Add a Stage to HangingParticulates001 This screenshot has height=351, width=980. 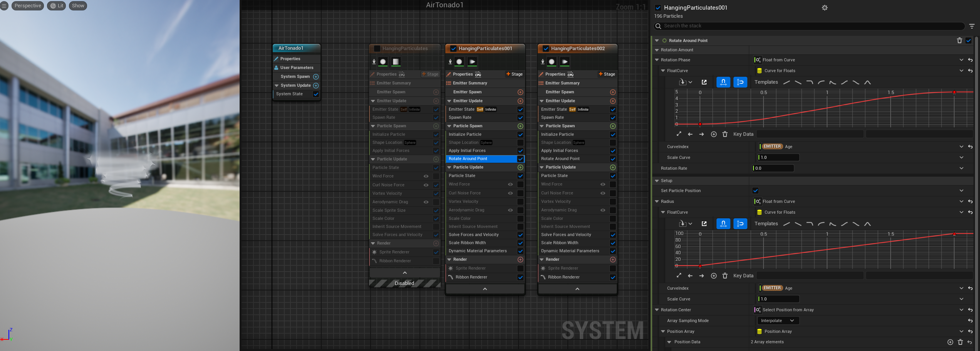pyautogui.click(x=514, y=74)
